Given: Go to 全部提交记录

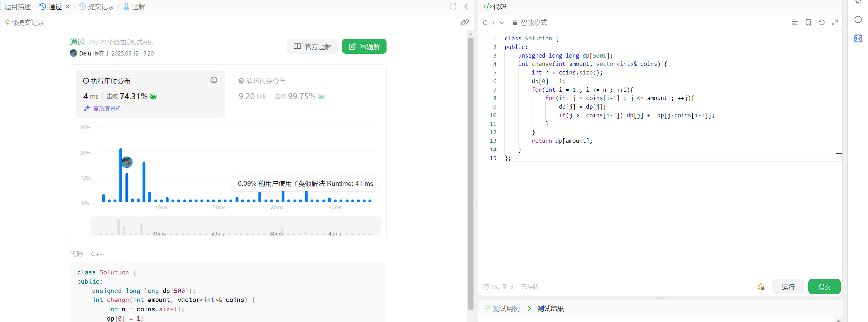Looking at the screenshot, I should coord(25,22).
